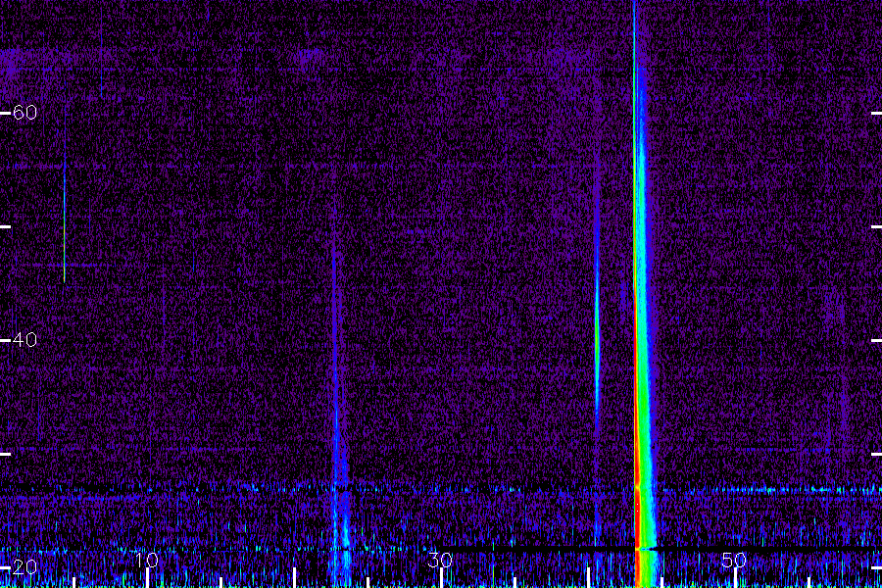This screenshot has width=882, height=588.
Task: Click the "60" vertical axis label
Action: 24,113
